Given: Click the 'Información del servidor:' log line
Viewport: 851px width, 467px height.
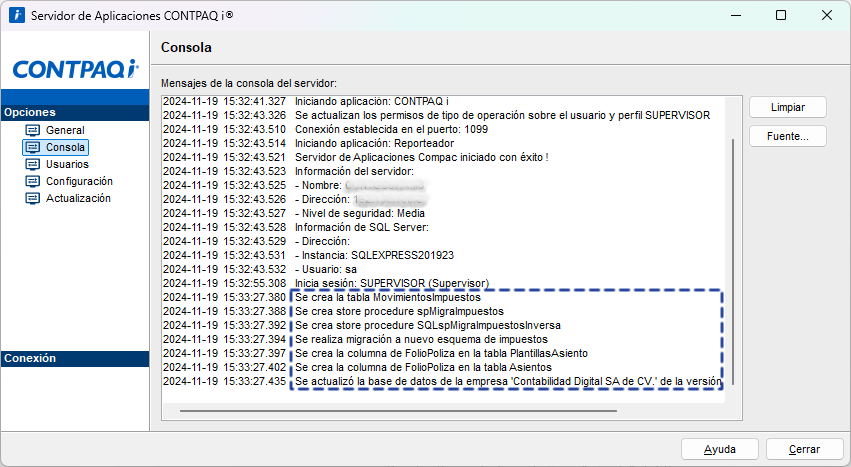Looking at the screenshot, I should click(354, 172).
